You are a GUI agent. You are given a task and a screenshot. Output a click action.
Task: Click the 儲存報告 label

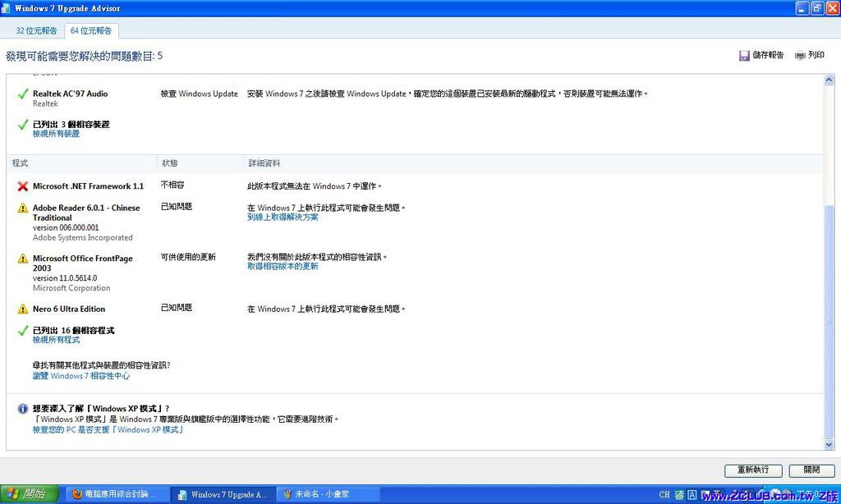coord(768,55)
